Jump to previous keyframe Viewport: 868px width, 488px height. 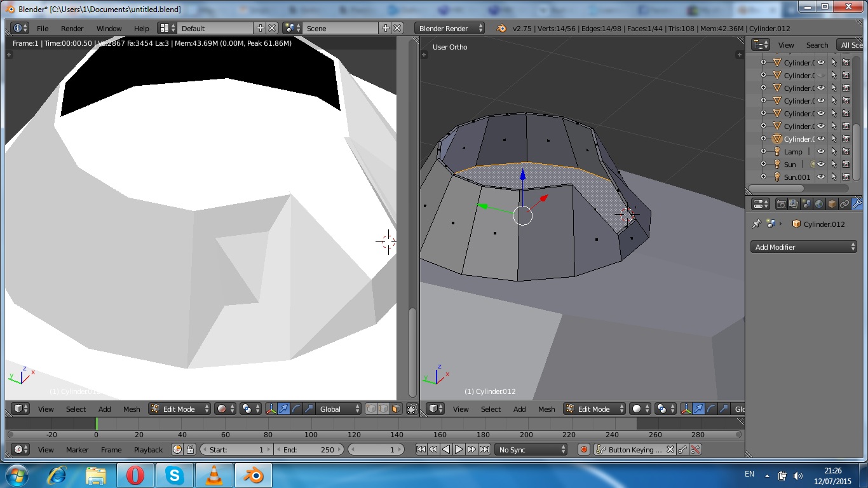click(433, 449)
